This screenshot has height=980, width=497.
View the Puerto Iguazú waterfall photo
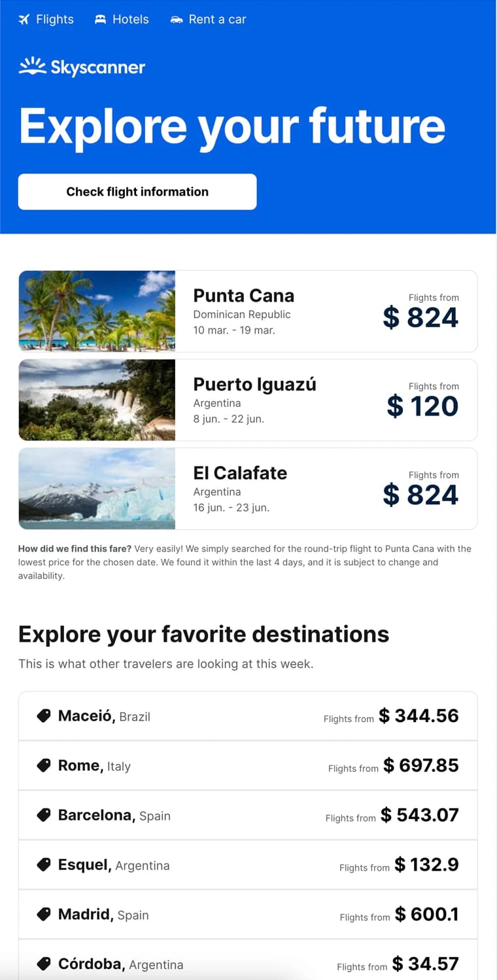point(97,400)
